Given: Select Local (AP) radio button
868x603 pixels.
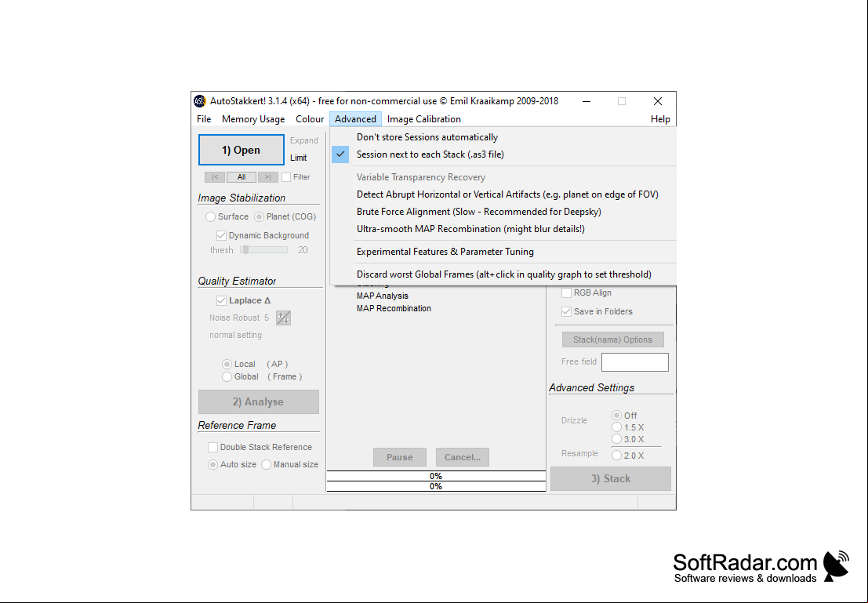Looking at the screenshot, I should 227,365.
